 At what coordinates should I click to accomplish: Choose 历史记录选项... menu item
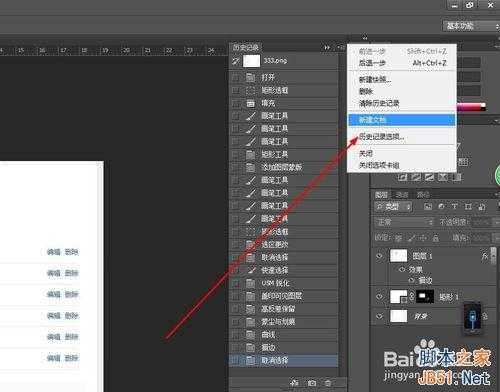[x=402, y=137]
